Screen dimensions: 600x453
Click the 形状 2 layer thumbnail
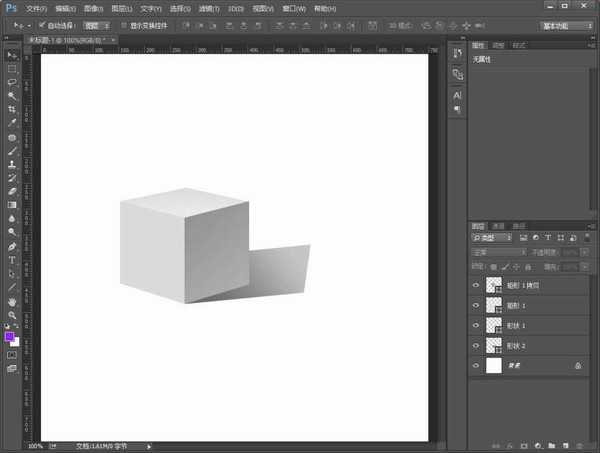[x=493, y=345]
